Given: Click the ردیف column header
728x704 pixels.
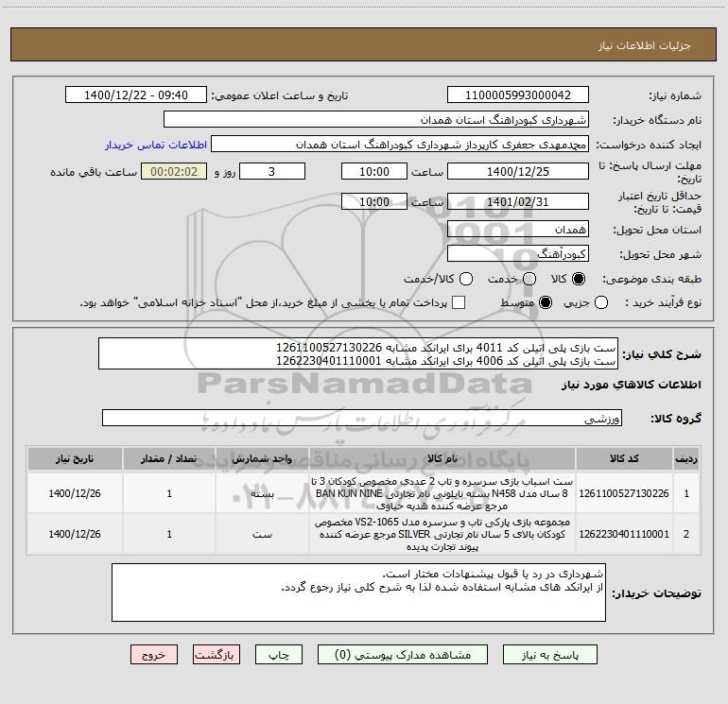Looking at the screenshot, I should pyautogui.click(x=686, y=458).
